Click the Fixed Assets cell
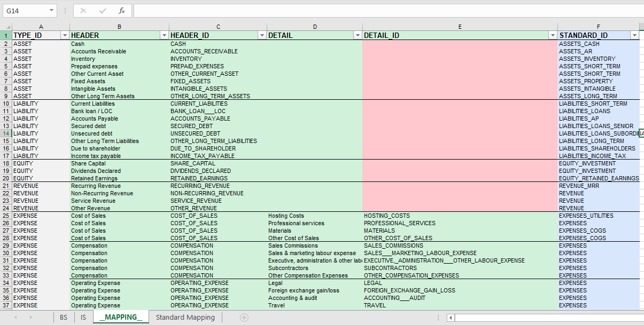The width and height of the screenshot is (644, 325). (119, 81)
